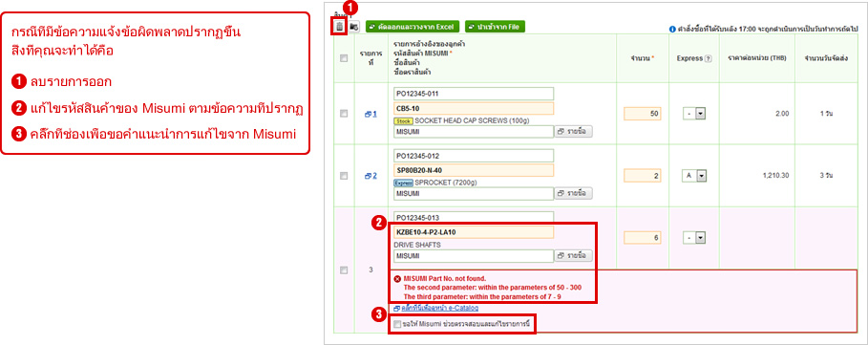Click the list button beside row 1 MISUMI brand
Image resolution: width=868 pixels, height=345 pixels.
(574, 132)
